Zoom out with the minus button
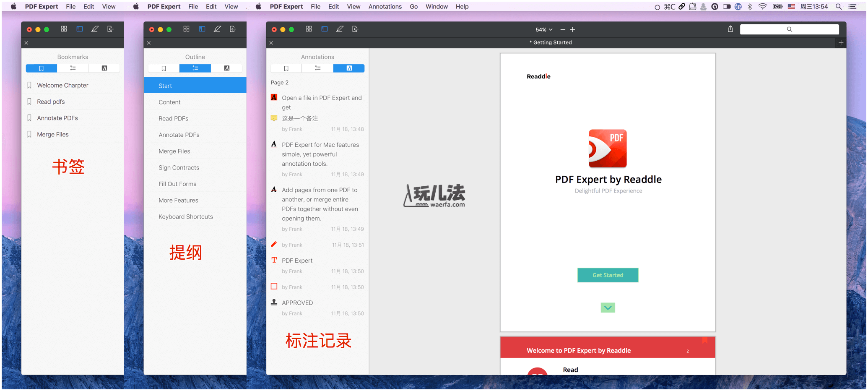The image size is (868, 391). (563, 30)
